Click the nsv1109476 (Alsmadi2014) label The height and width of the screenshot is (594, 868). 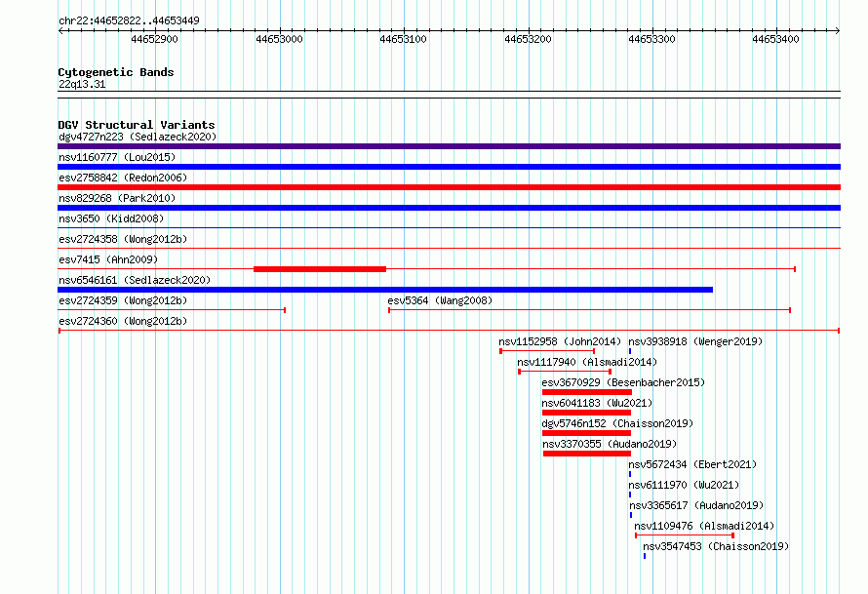tap(704, 526)
